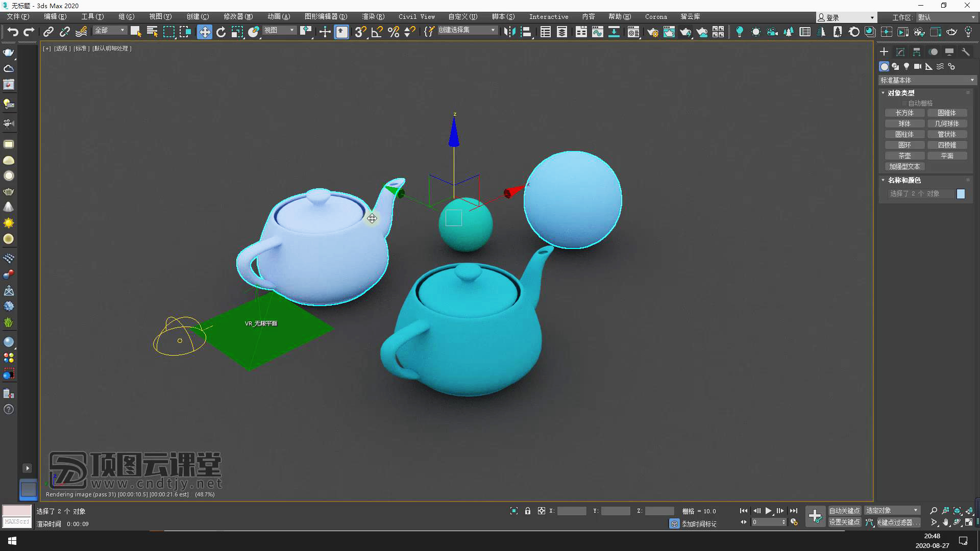Open the Render Setup teapot icon
Image resolution: width=980 pixels, height=551 pixels.
(x=652, y=32)
